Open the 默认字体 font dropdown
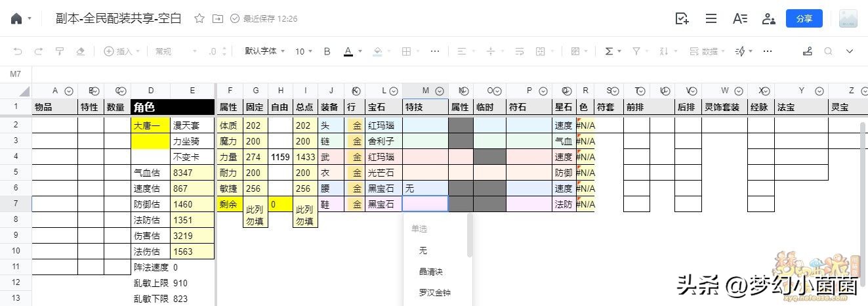This screenshot has height=306, width=868. click(265, 51)
